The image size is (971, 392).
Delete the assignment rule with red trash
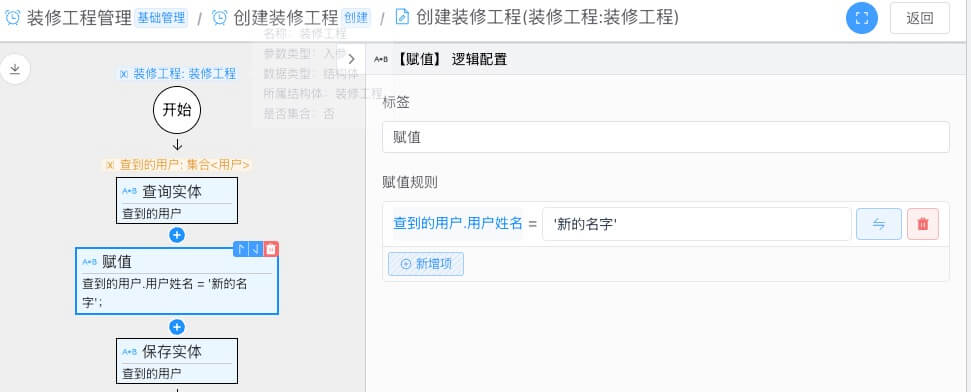coord(923,224)
